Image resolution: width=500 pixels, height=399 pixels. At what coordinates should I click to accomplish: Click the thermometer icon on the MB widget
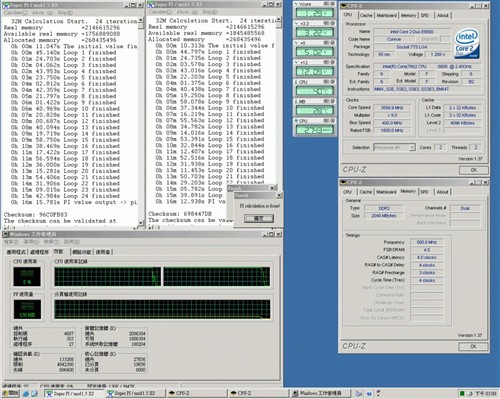coord(296,101)
